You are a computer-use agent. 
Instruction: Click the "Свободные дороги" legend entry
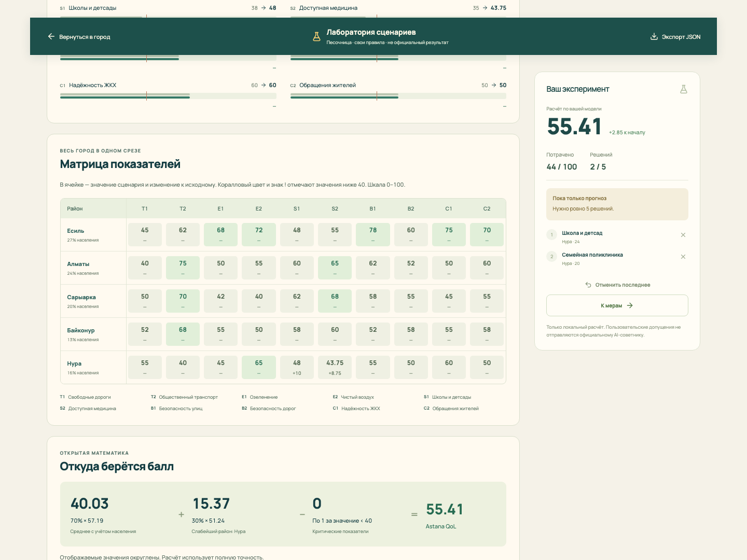[86, 397]
